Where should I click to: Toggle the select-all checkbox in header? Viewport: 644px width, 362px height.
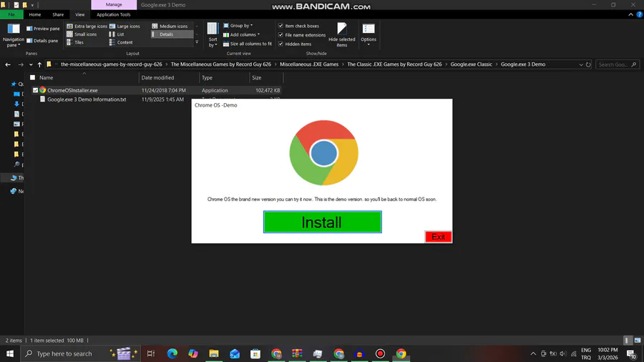[x=32, y=77]
